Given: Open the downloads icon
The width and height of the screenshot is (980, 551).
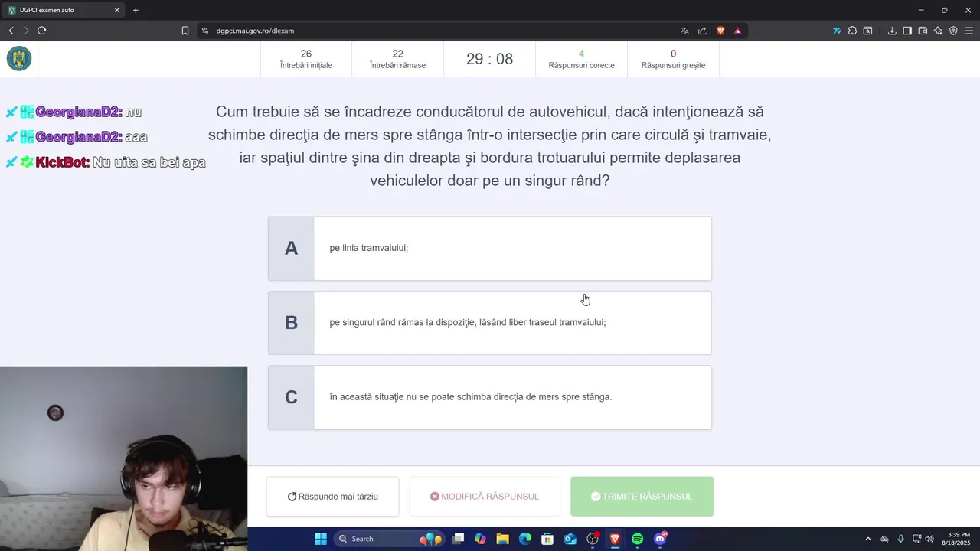Looking at the screenshot, I should pyautogui.click(x=892, y=31).
